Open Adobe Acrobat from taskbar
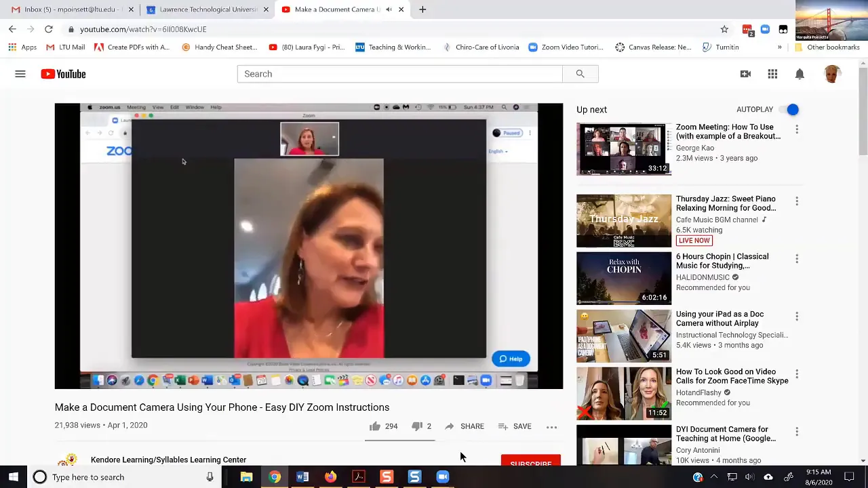Image resolution: width=868 pixels, height=488 pixels. [359, 477]
